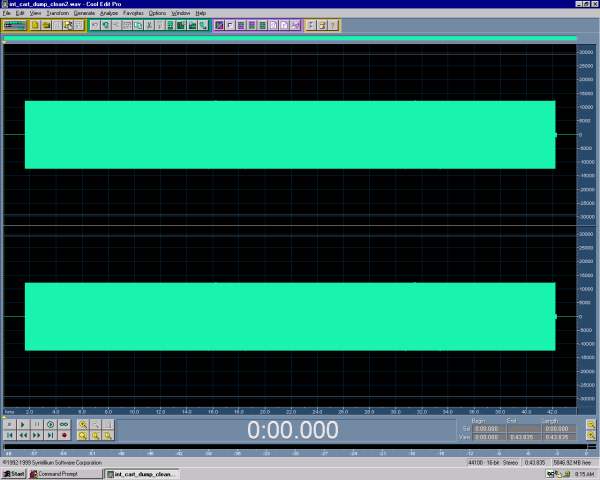Click the Pause transport button
Image resolution: width=600 pixels, height=480 pixels.
click(x=37, y=424)
